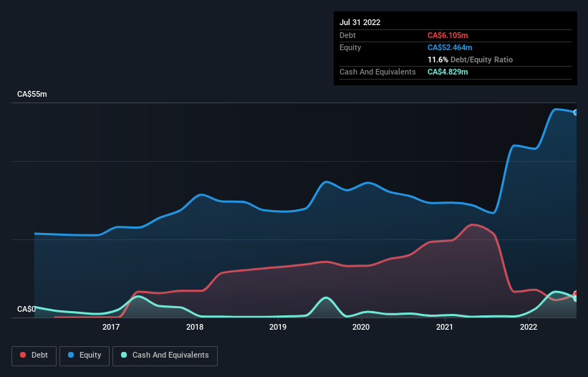Select the 2019 x-axis label
This screenshot has height=377, width=588.
[278, 327]
